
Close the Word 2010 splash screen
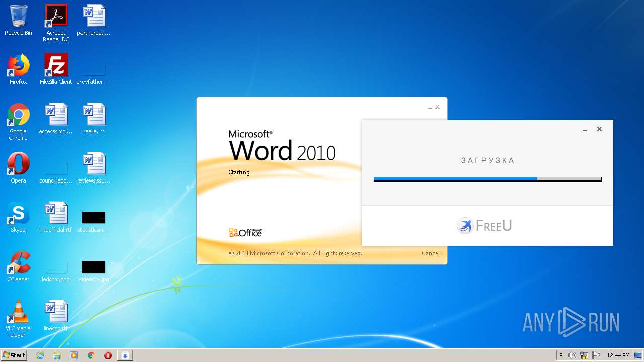click(438, 107)
